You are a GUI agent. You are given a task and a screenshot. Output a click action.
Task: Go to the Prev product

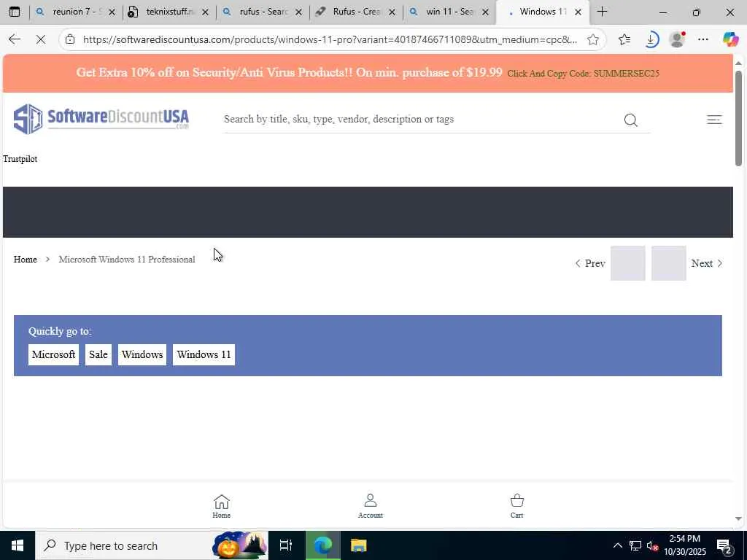(x=590, y=263)
